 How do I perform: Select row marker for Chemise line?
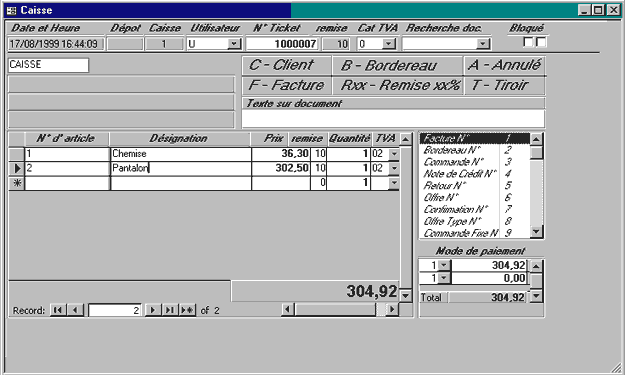pos(16,154)
